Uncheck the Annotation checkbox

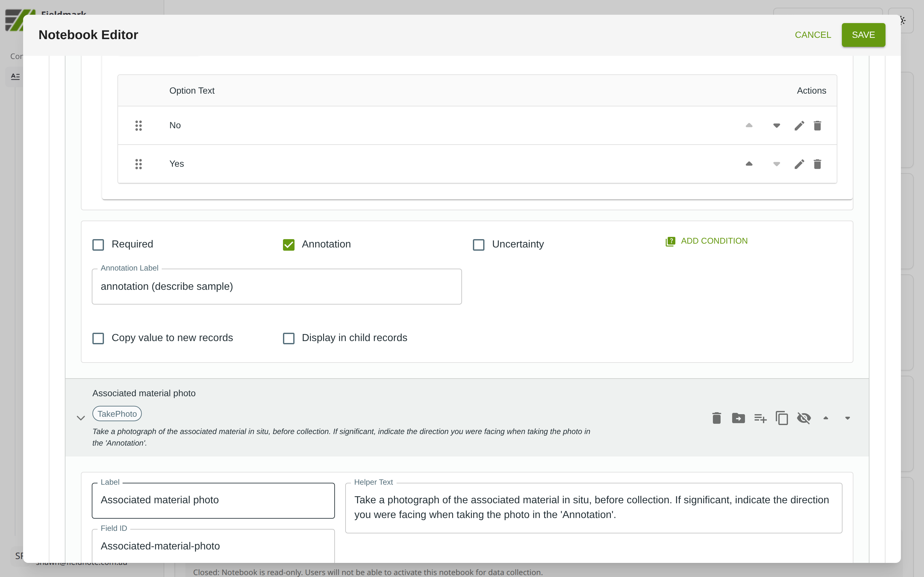(289, 245)
